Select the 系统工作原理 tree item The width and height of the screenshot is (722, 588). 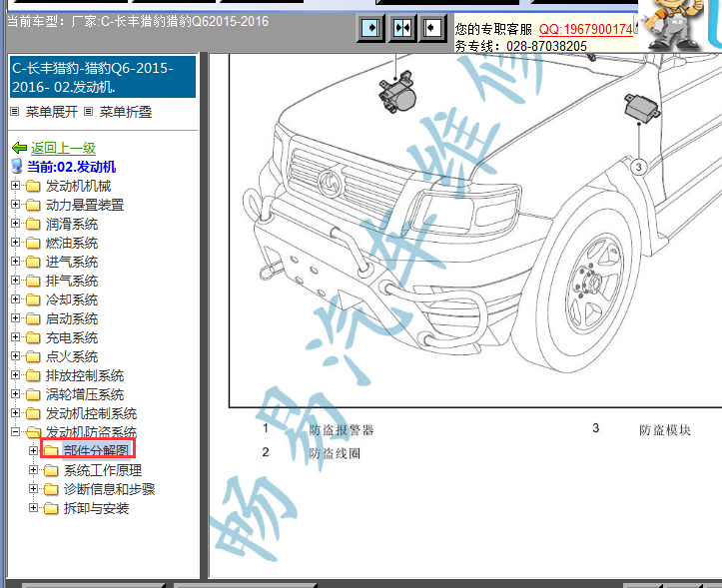(x=103, y=470)
